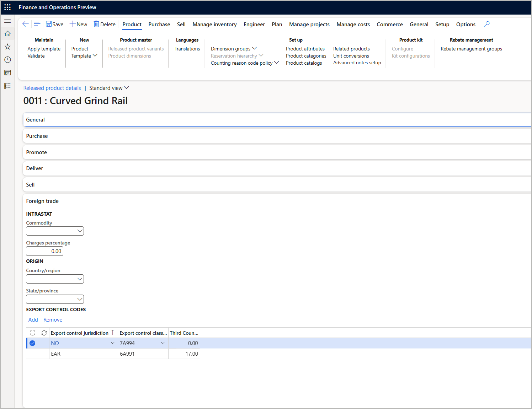Image resolution: width=532 pixels, height=409 pixels.
Task: Open the Office apps launcher grid
Action: coord(7,7)
